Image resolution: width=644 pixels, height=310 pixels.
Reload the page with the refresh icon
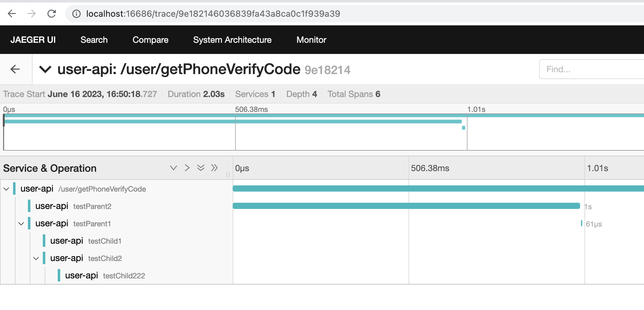tap(51, 14)
